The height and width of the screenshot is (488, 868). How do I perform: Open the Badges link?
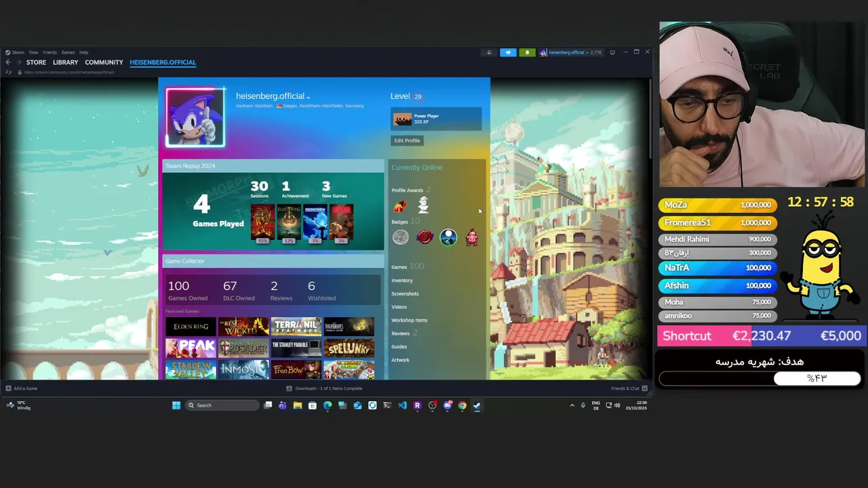click(x=399, y=222)
